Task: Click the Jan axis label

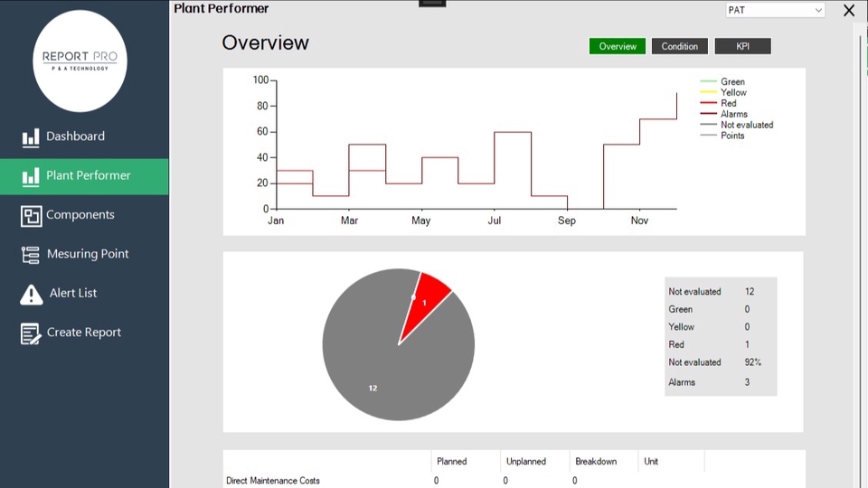Action: (x=276, y=221)
